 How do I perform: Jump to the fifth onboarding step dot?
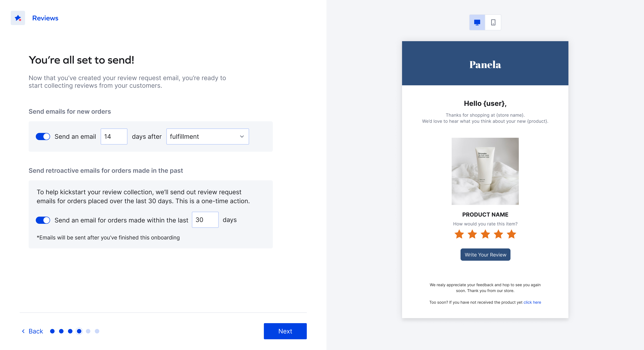point(88,331)
